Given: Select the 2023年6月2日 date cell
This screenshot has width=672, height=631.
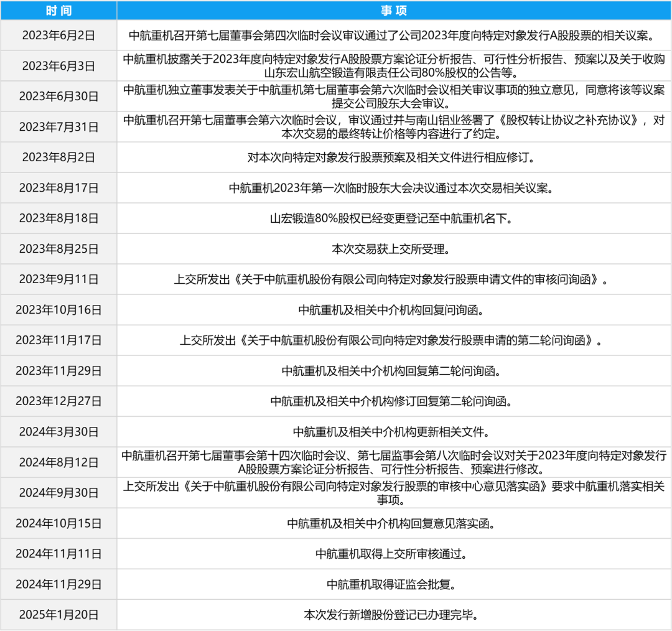Looking at the screenshot, I should click(x=59, y=35).
